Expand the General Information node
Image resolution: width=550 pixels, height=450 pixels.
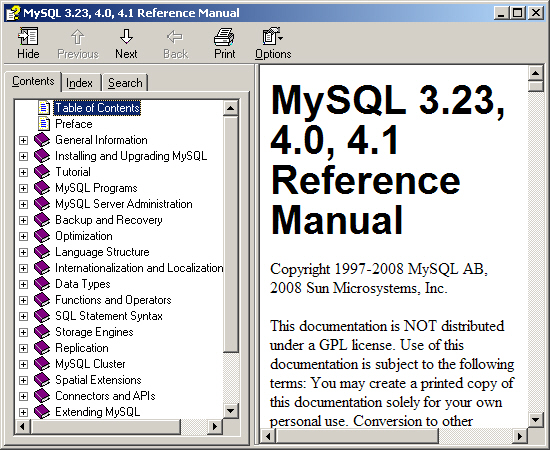pos(23,140)
